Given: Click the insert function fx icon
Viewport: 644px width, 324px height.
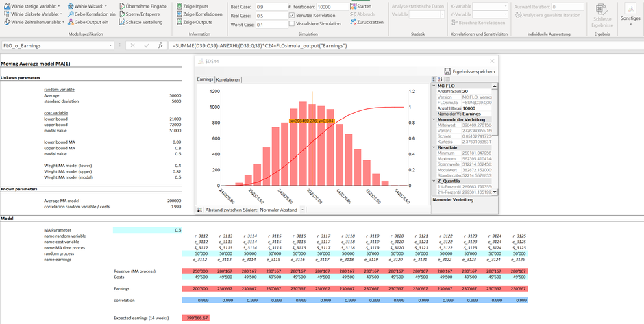Looking at the screenshot, I should tap(160, 46).
